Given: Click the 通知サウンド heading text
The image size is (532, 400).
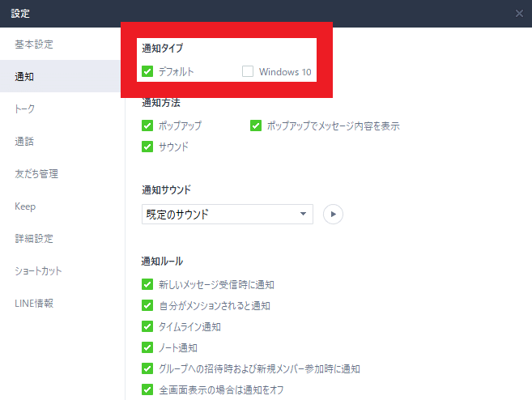Looking at the screenshot, I should [x=166, y=189].
